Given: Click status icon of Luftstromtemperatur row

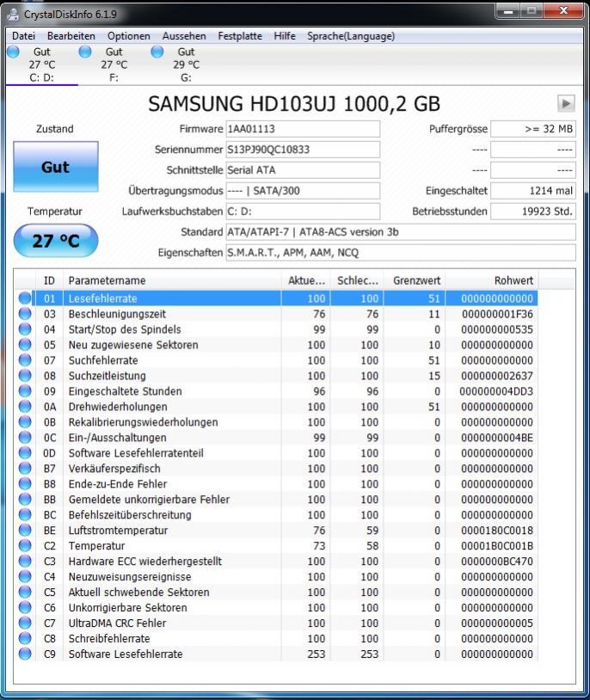Looking at the screenshot, I should (25, 531).
